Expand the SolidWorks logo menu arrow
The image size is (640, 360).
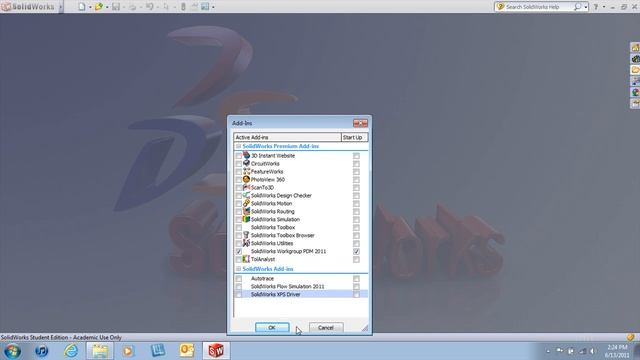[x=61, y=7]
